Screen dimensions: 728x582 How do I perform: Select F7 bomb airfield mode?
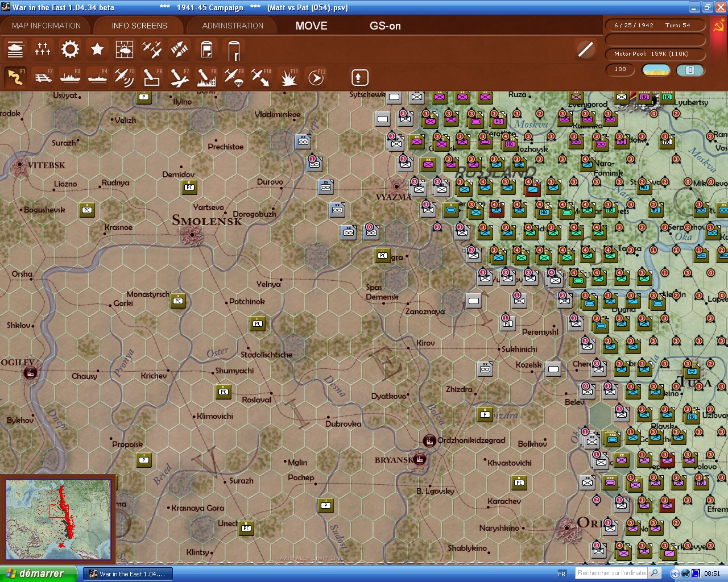point(179,77)
